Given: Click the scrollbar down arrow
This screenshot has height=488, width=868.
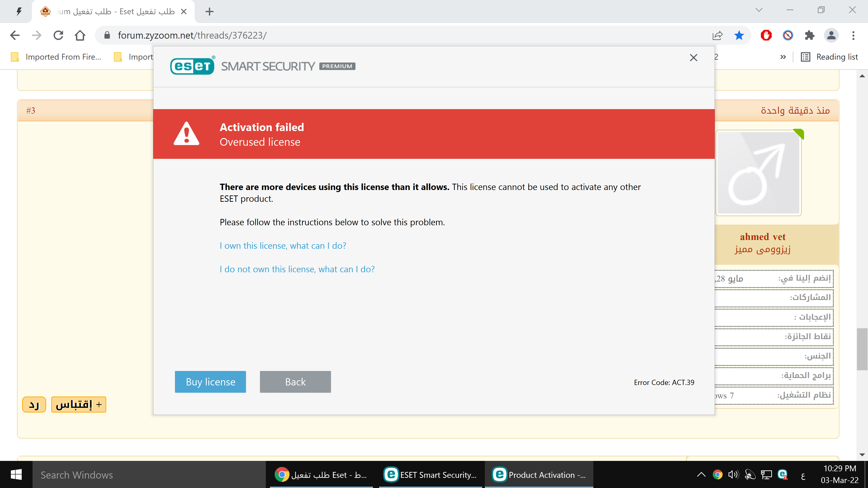Looking at the screenshot, I should pos(862,455).
